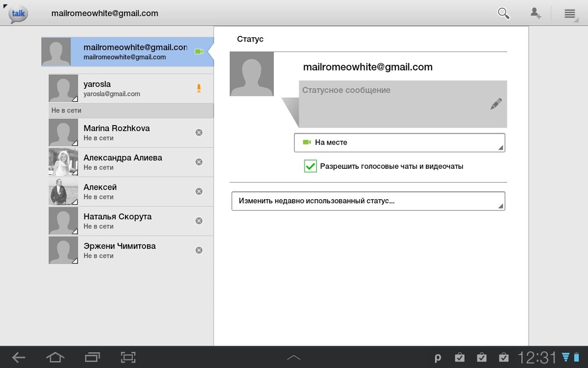The width and height of the screenshot is (588, 368).
Task: Uncheck Разрешить голосовые чаты и видеочаты
Action: 310,166
